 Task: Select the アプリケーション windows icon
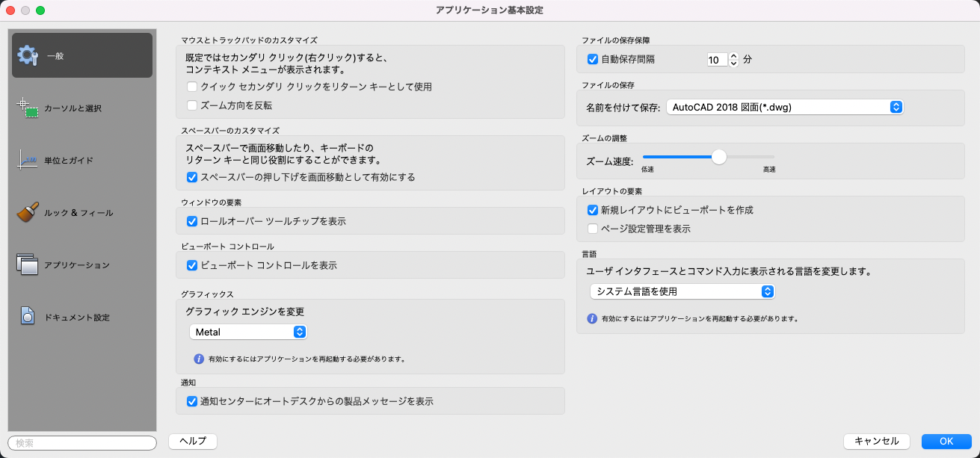(28, 264)
